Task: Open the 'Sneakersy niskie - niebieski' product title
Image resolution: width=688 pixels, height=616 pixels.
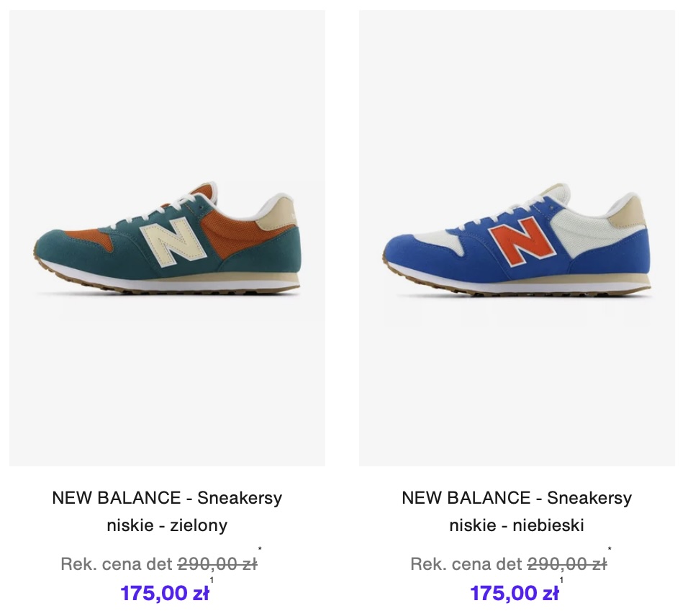Action: click(517, 511)
